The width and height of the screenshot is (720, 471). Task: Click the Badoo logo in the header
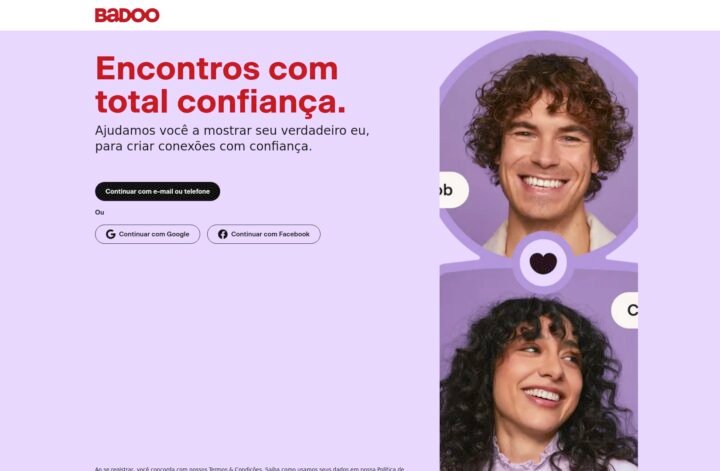pos(127,15)
